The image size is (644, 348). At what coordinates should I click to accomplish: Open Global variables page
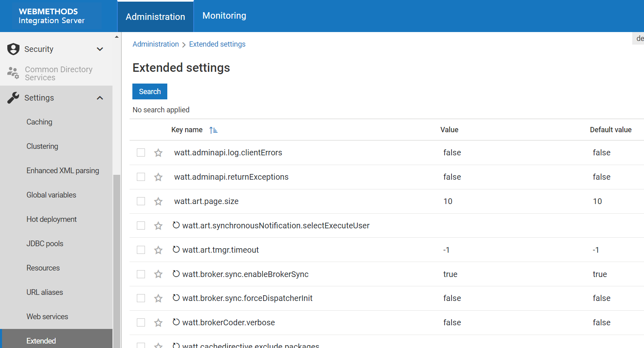[x=51, y=195]
